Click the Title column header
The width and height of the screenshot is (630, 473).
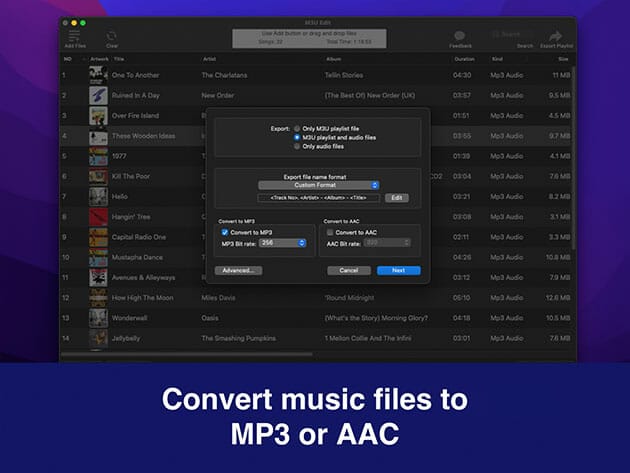point(119,59)
